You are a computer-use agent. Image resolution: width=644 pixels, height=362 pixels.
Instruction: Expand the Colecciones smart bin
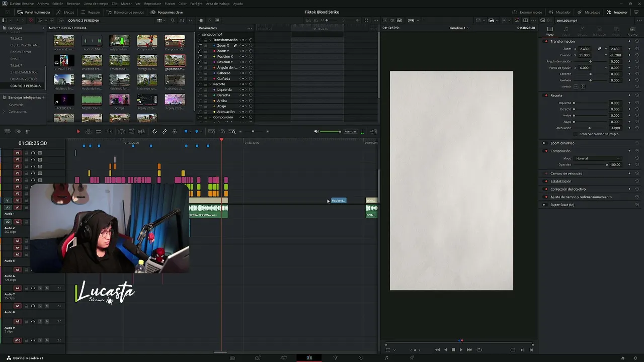(4, 111)
